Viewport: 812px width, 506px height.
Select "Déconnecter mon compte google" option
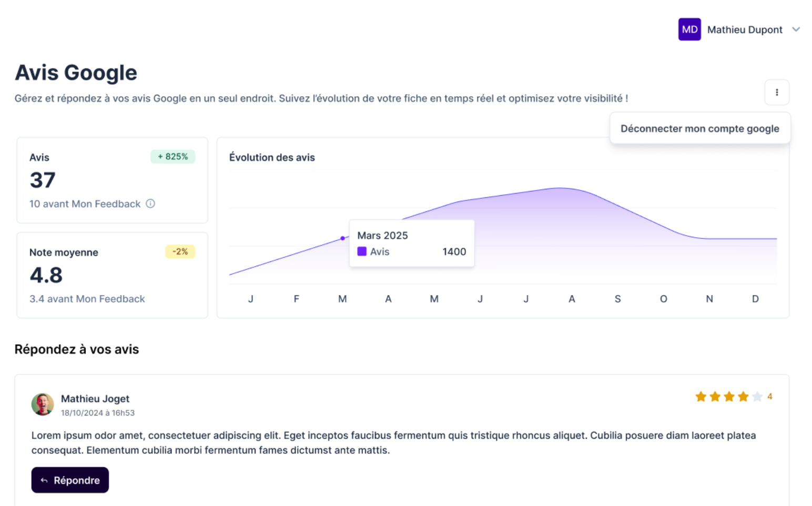pos(699,128)
